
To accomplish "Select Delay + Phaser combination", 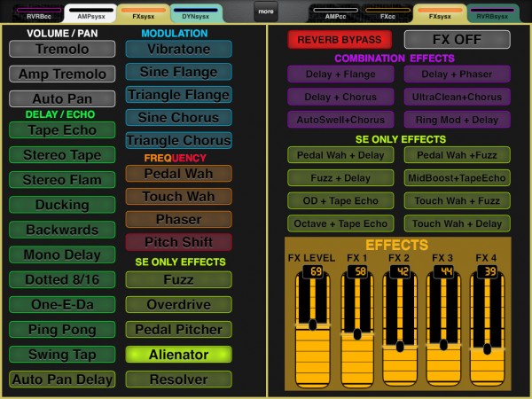I will 457,74.
